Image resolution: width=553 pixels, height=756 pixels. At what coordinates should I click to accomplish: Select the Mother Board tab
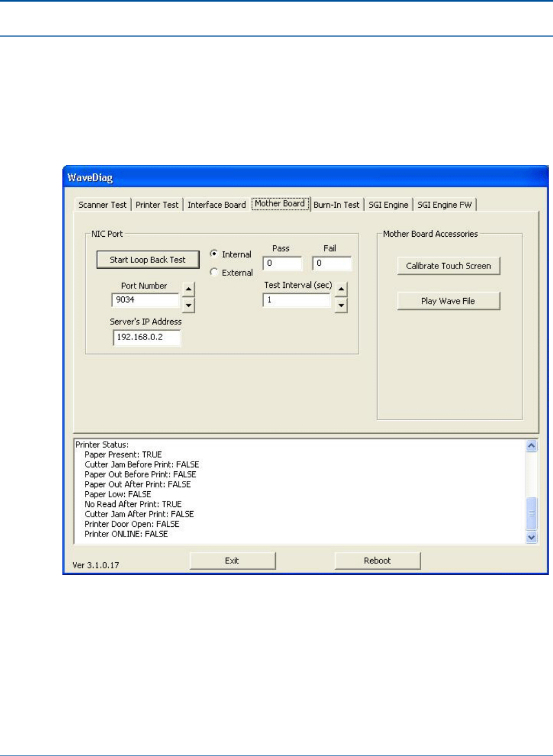coord(280,203)
